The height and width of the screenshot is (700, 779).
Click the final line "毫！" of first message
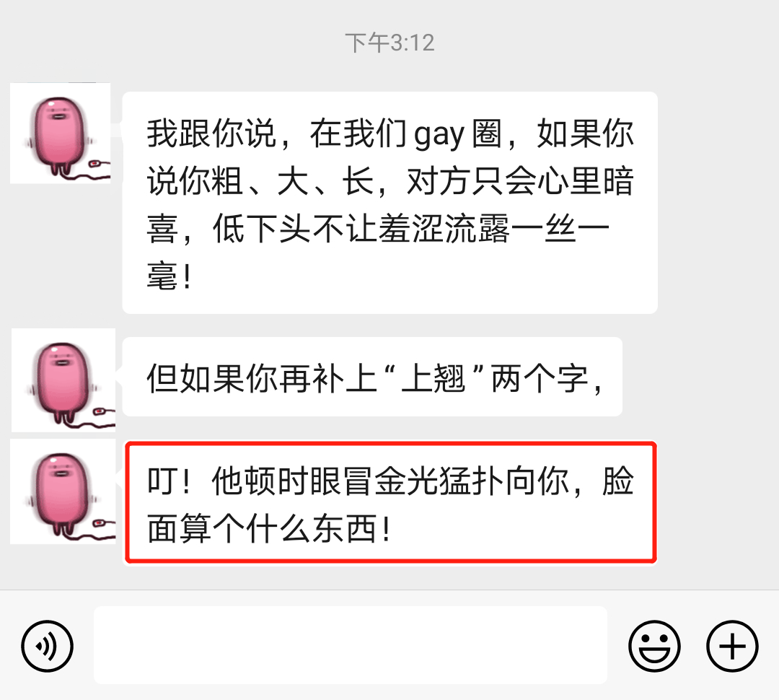(x=170, y=276)
